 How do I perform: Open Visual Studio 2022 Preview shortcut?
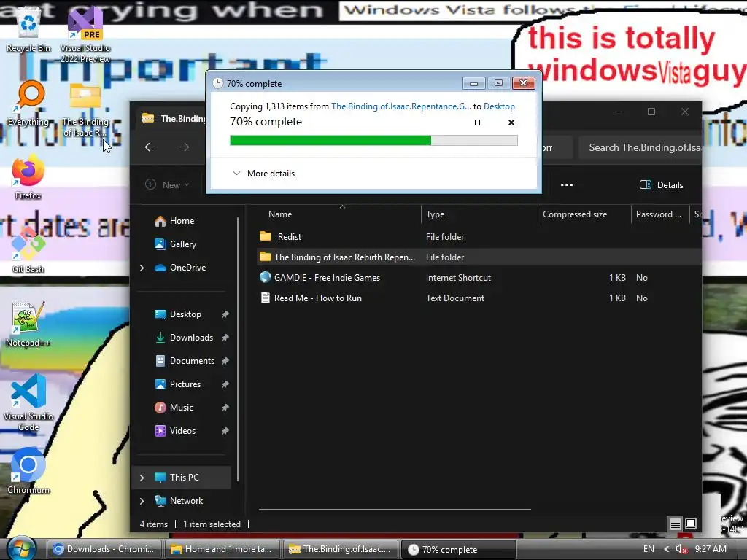point(85,34)
